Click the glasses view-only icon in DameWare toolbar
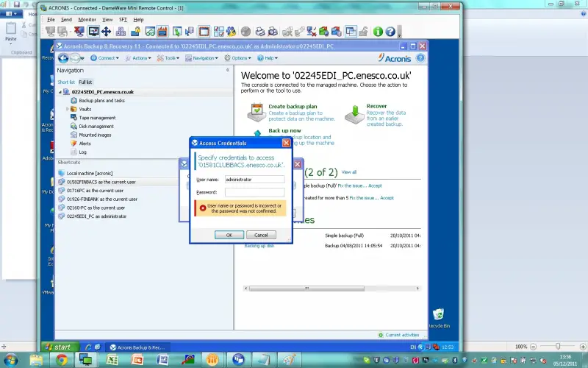 point(150,32)
